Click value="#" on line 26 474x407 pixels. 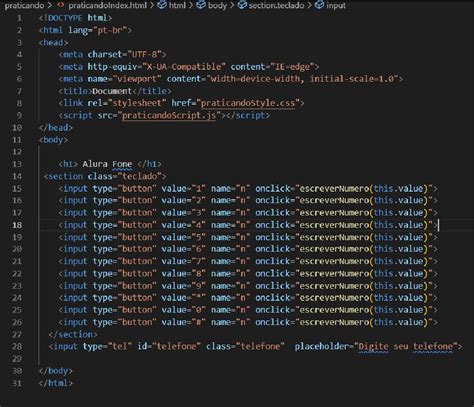(x=183, y=322)
